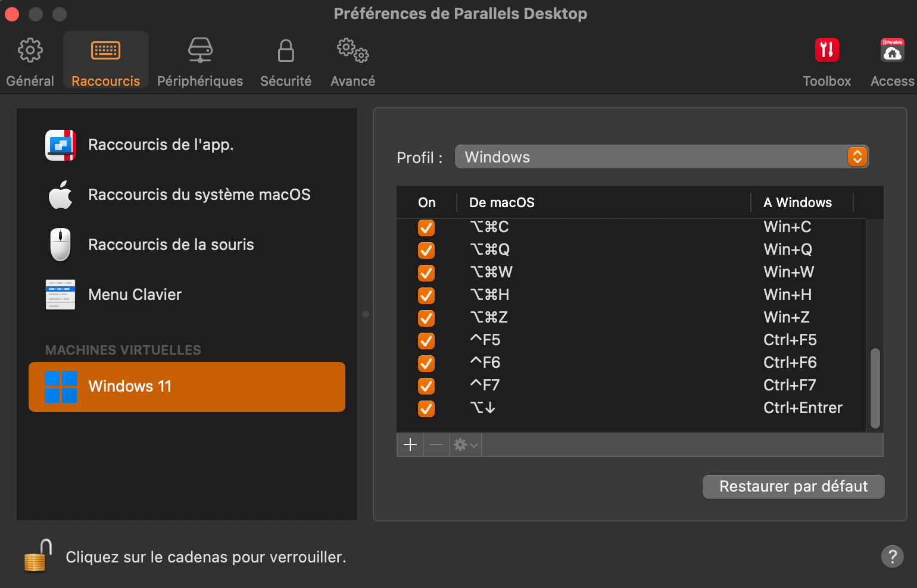
Task: Click the ⌥⌘C macOS shortcut cell
Action: [x=489, y=227]
